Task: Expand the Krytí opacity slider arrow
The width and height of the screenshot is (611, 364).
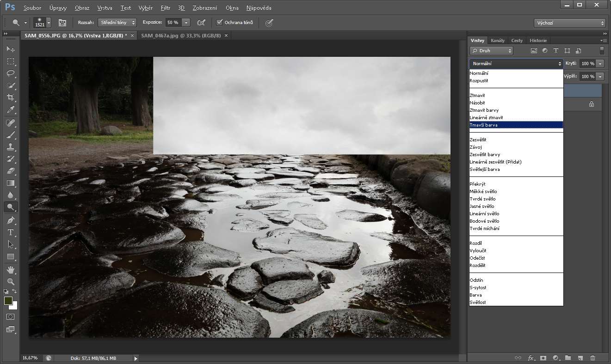Action: [600, 63]
